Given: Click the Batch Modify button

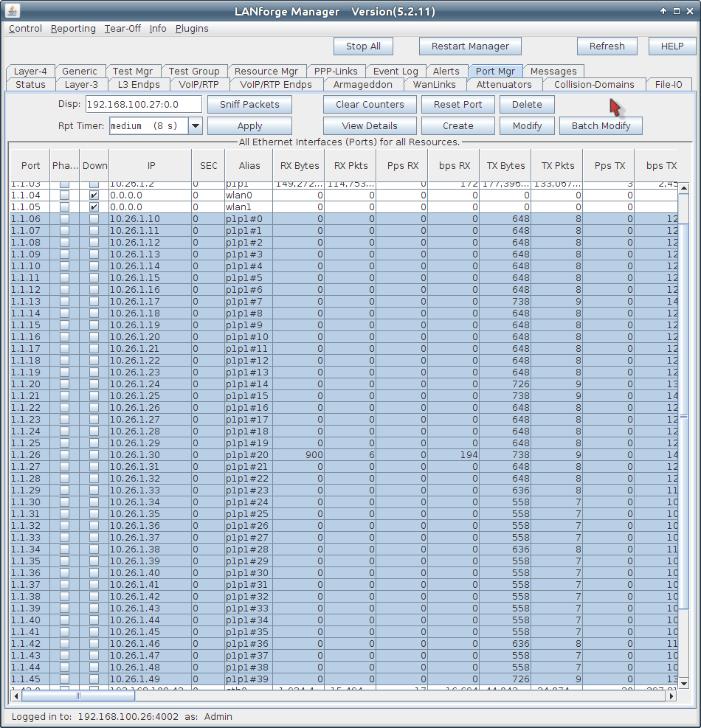Looking at the screenshot, I should tap(601, 126).
